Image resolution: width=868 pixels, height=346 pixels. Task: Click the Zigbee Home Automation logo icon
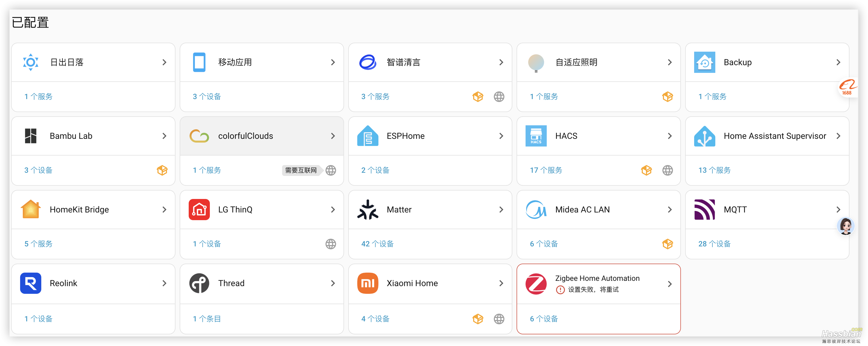(536, 284)
